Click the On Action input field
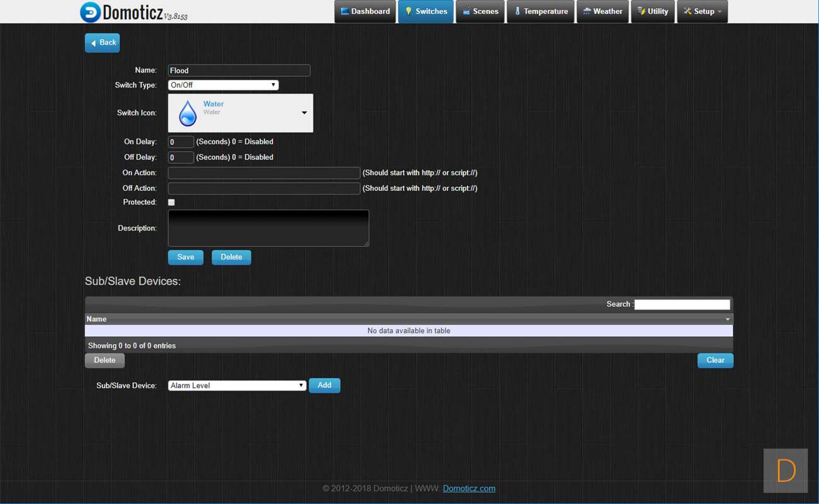The height and width of the screenshot is (504, 819). coord(264,173)
